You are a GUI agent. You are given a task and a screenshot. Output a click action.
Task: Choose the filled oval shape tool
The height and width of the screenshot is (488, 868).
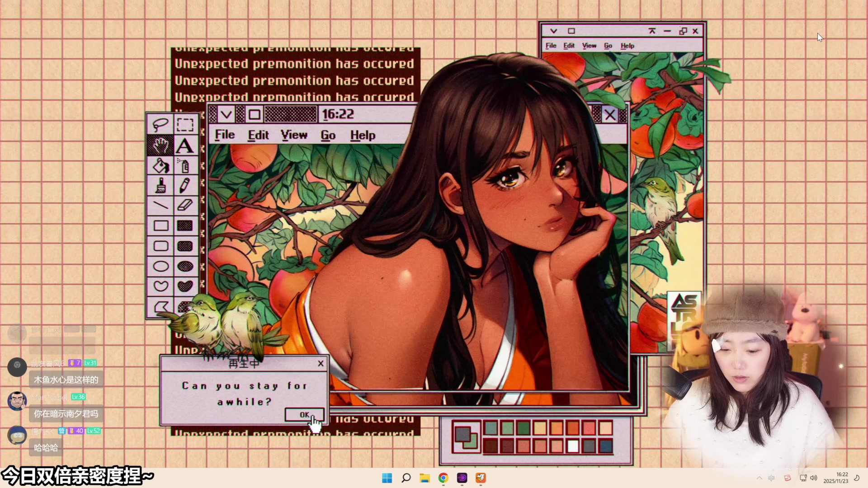[x=184, y=266]
